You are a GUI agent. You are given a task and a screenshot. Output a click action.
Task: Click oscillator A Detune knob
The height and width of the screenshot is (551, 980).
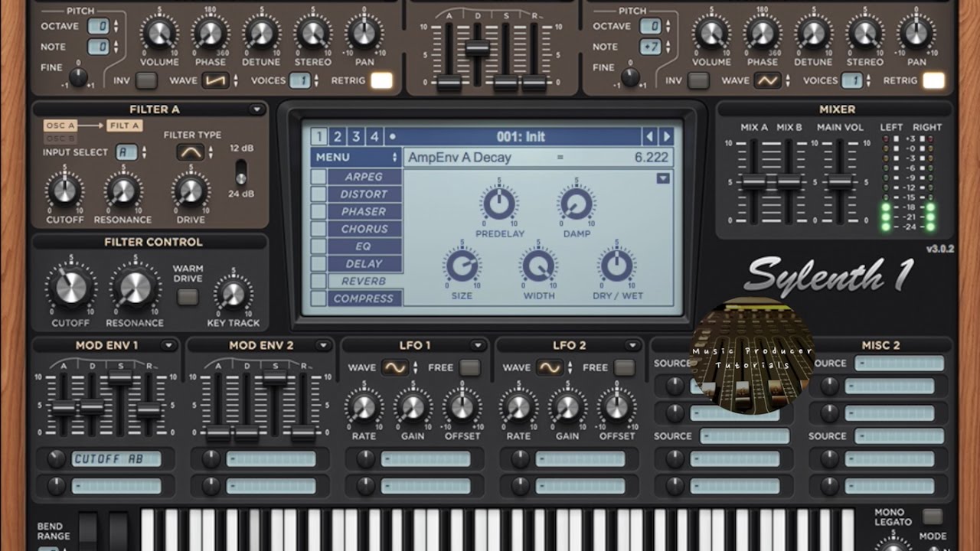tap(261, 34)
